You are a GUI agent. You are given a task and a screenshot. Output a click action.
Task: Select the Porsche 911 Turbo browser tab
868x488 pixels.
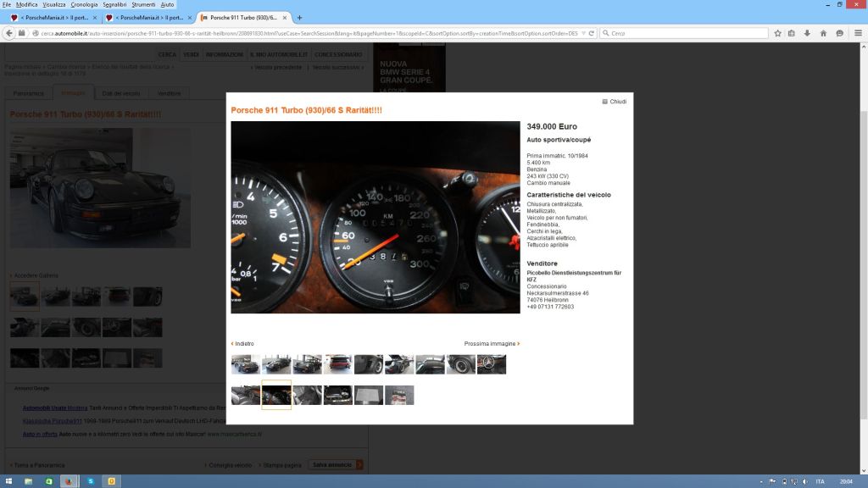[243, 18]
